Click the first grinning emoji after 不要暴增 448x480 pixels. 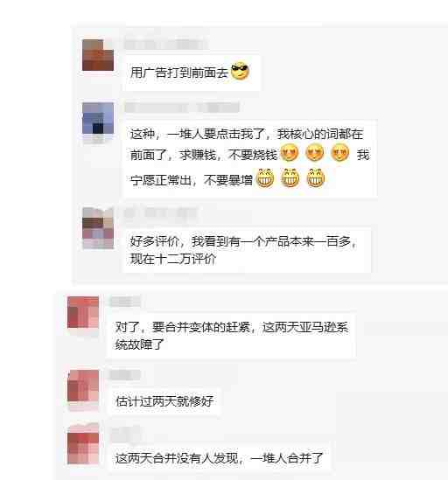(x=265, y=177)
